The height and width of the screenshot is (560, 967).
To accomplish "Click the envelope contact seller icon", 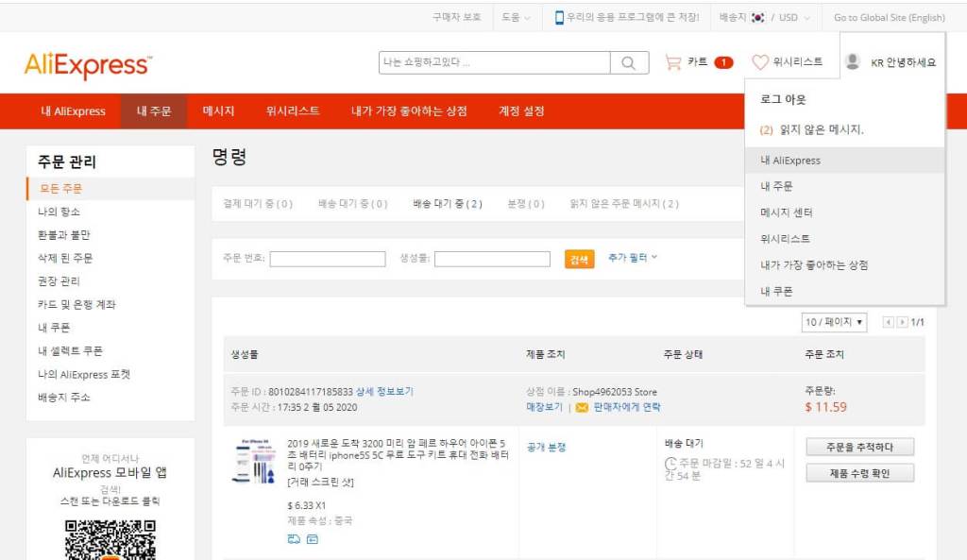I will coord(582,408).
